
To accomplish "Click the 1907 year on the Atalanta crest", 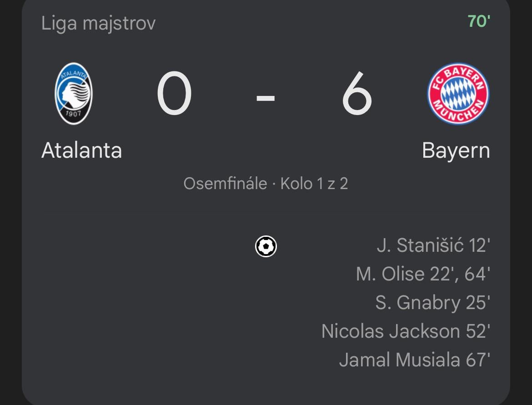I will click(73, 114).
